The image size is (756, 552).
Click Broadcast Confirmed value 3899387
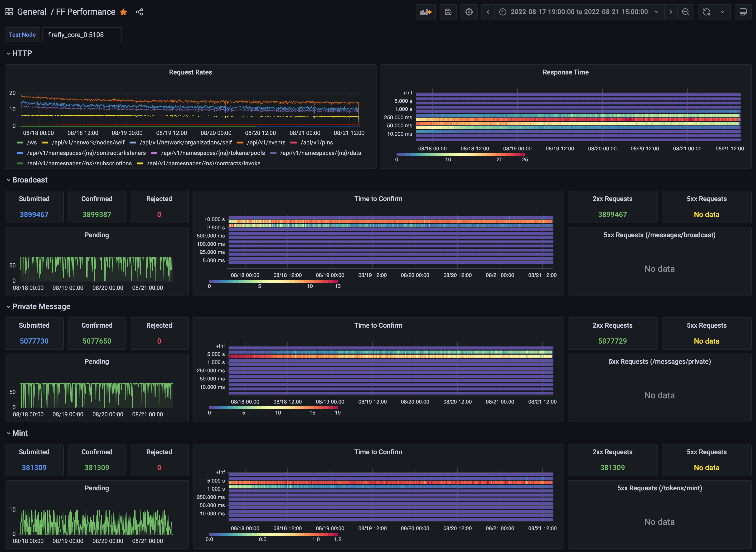click(x=97, y=215)
